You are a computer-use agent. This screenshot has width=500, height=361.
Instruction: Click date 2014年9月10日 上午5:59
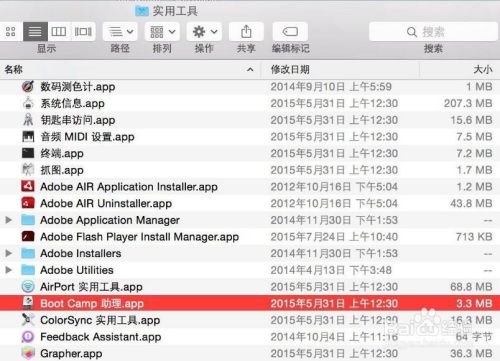(x=331, y=87)
